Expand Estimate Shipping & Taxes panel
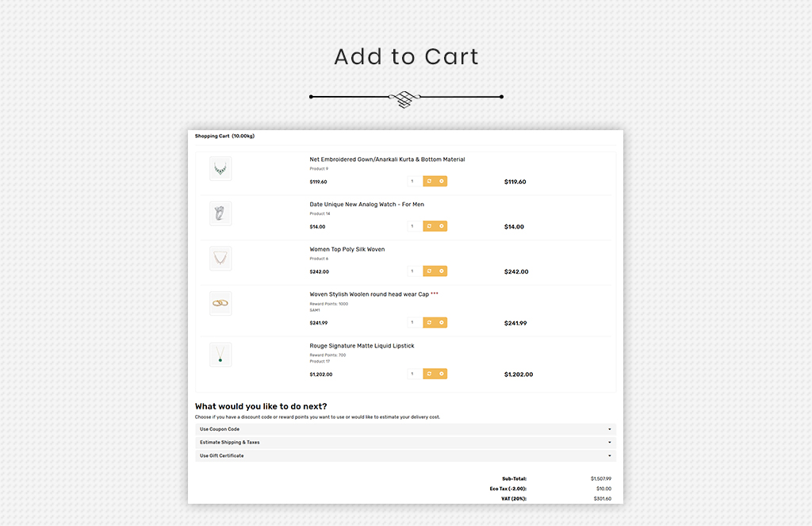 405,443
